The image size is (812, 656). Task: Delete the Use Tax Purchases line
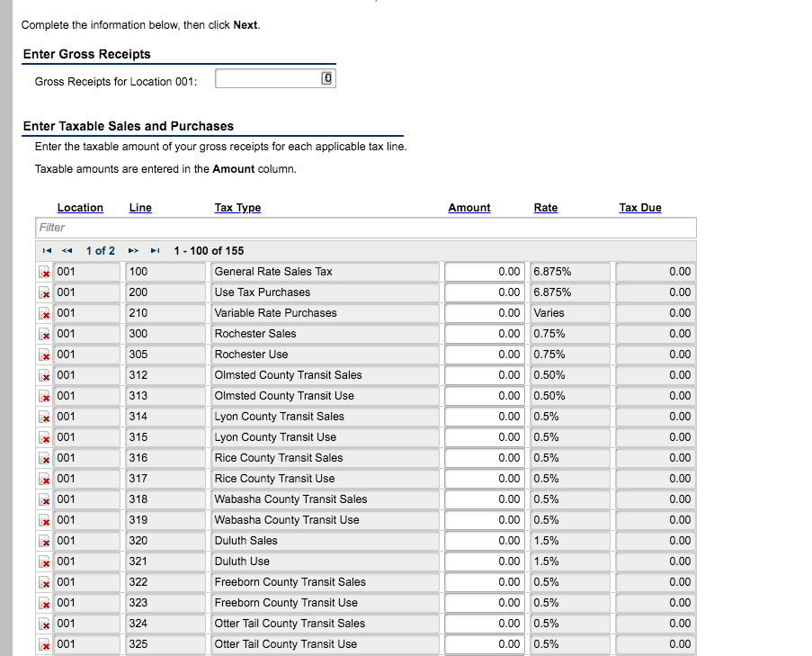[44, 292]
